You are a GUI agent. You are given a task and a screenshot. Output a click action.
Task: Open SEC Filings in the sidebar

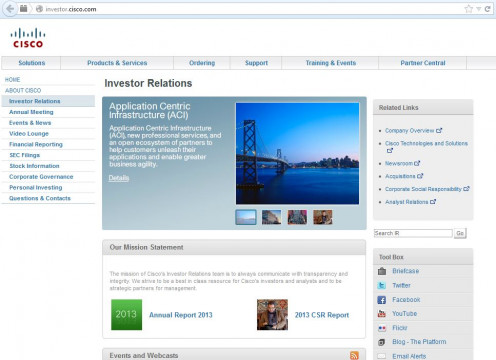pos(25,155)
